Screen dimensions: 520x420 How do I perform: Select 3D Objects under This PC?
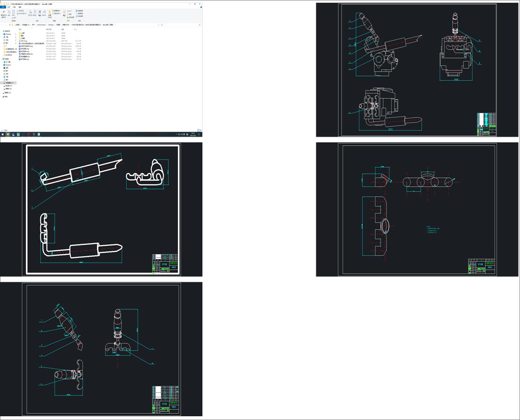[x=7, y=62]
